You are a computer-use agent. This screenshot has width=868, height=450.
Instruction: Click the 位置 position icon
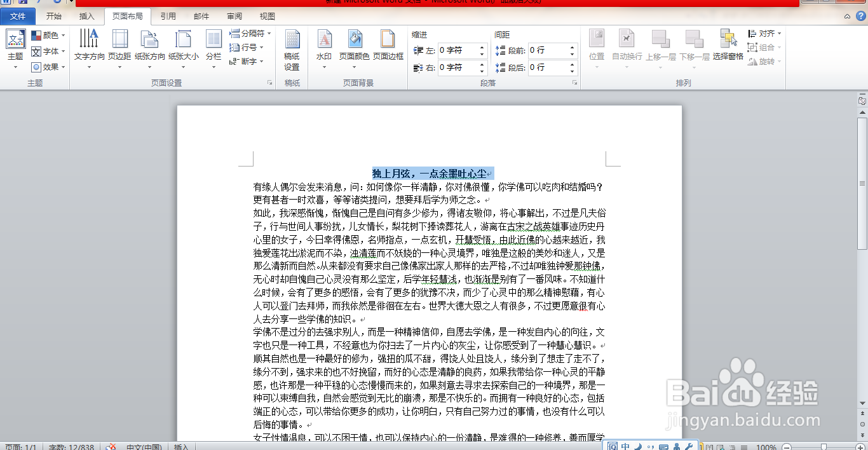pos(597,39)
